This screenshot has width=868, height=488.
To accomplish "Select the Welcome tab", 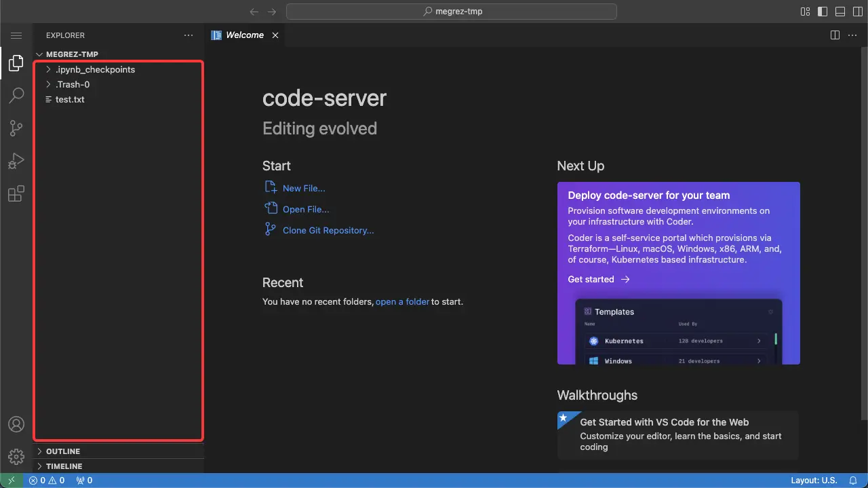I will (244, 35).
